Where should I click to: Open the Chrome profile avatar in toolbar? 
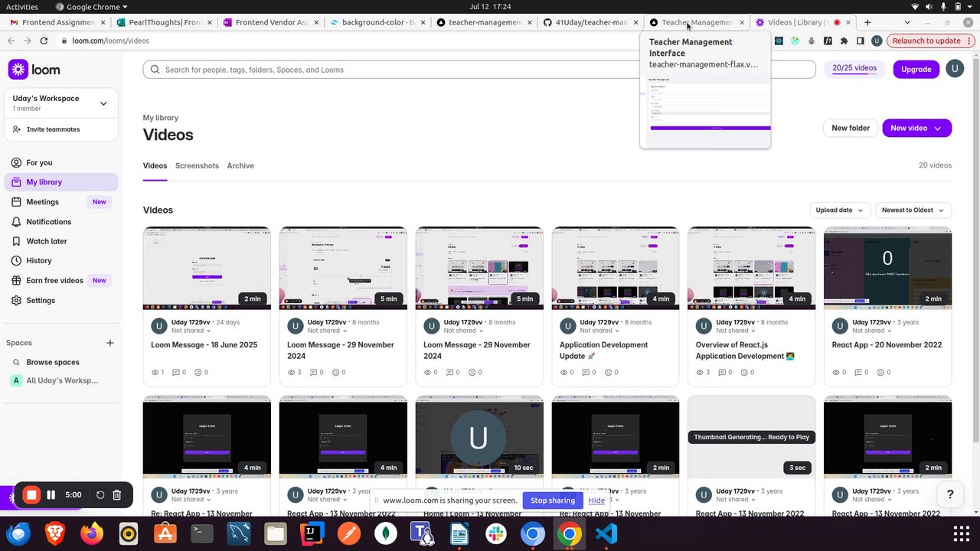click(877, 41)
